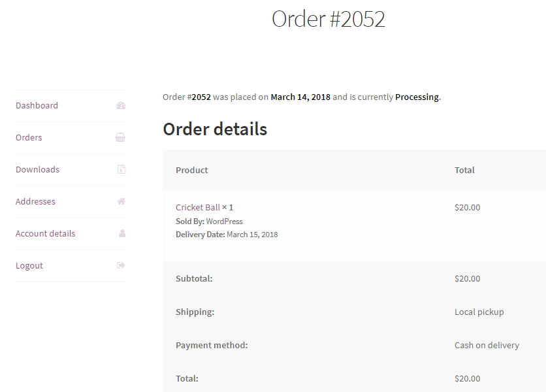Open the Dashboard text link in sidebar
The height and width of the screenshot is (392, 546).
37,106
